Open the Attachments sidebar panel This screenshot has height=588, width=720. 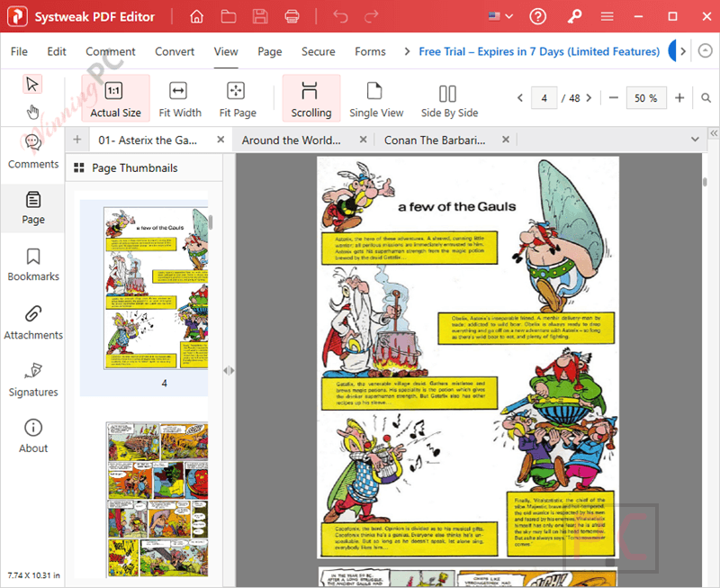pyautogui.click(x=33, y=322)
